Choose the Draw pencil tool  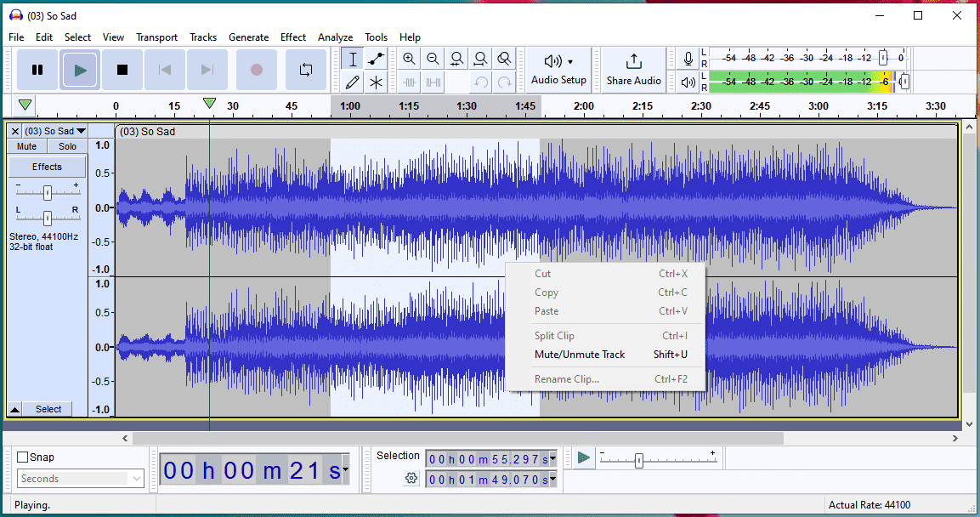pyautogui.click(x=352, y=82)
